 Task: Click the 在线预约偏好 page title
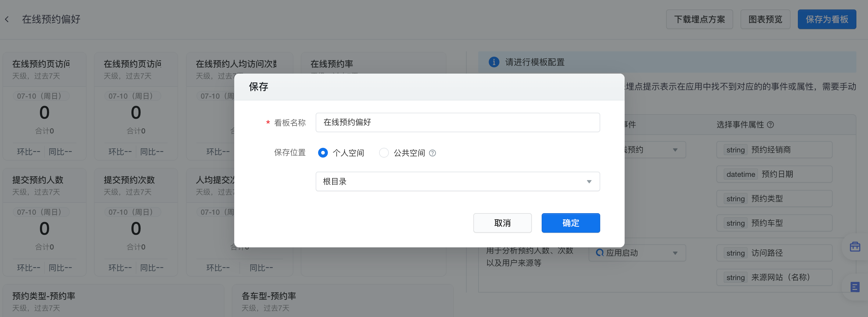tap(51, 19)
